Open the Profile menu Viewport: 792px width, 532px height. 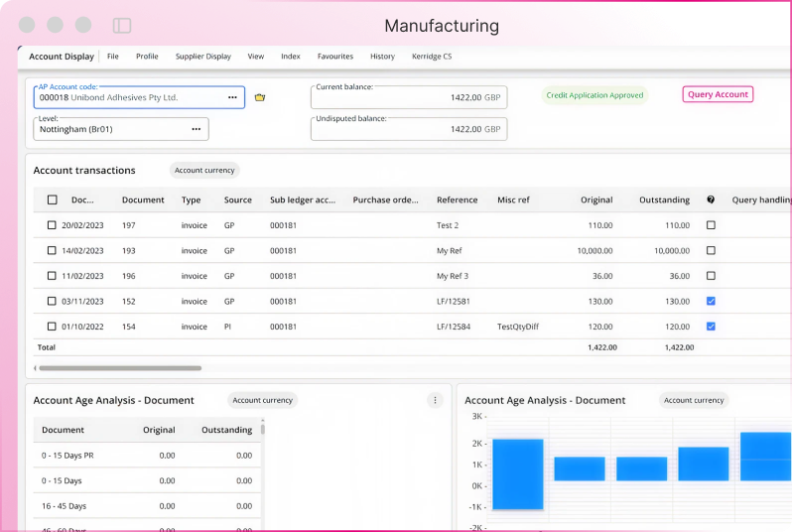pyautogui.click(x=147, y=57)
